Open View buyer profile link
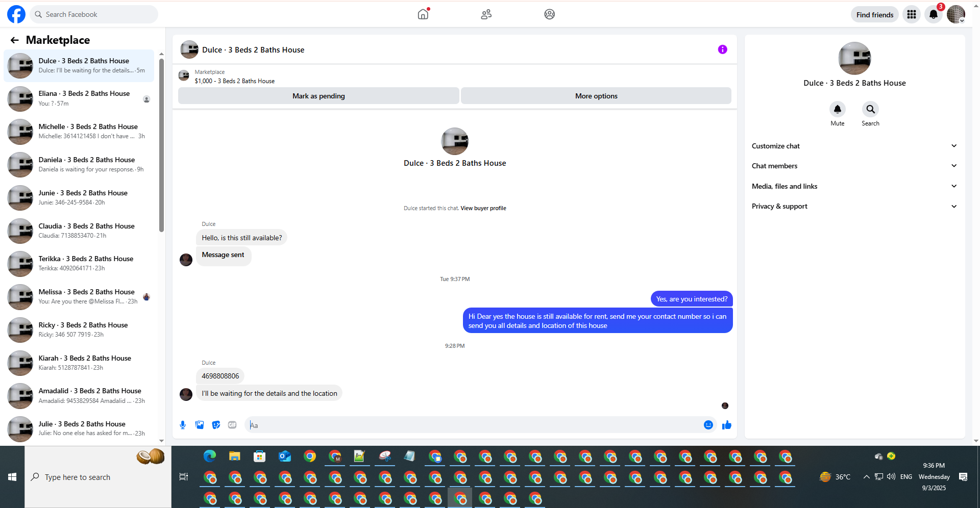Viewport: 980px width, 508px height. coord(483,208)
